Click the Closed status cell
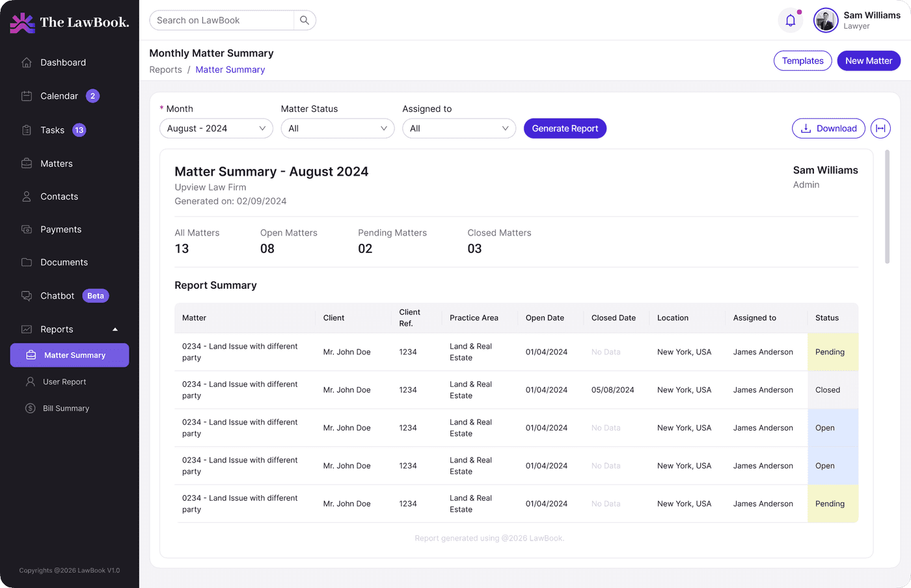Image resolution: width=911 pixels, height=588 pixels. pyautogui.click(x=833, y=390)
